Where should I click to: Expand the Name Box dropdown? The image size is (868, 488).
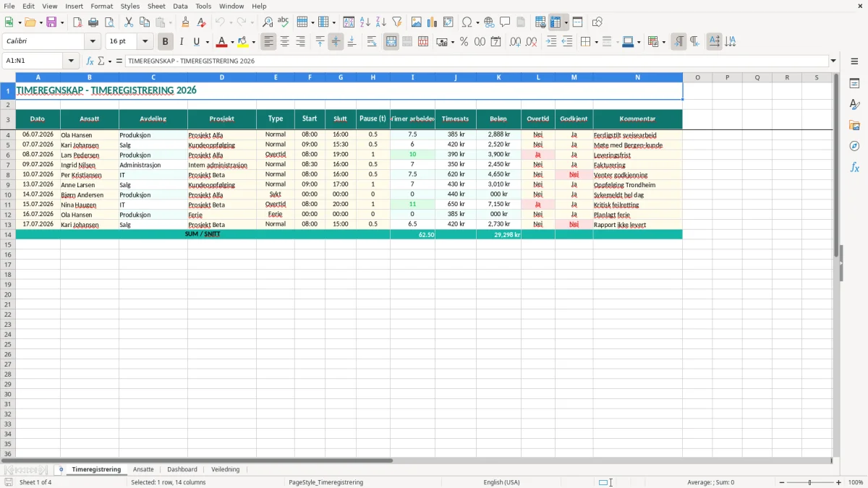[x=71, y=61]
